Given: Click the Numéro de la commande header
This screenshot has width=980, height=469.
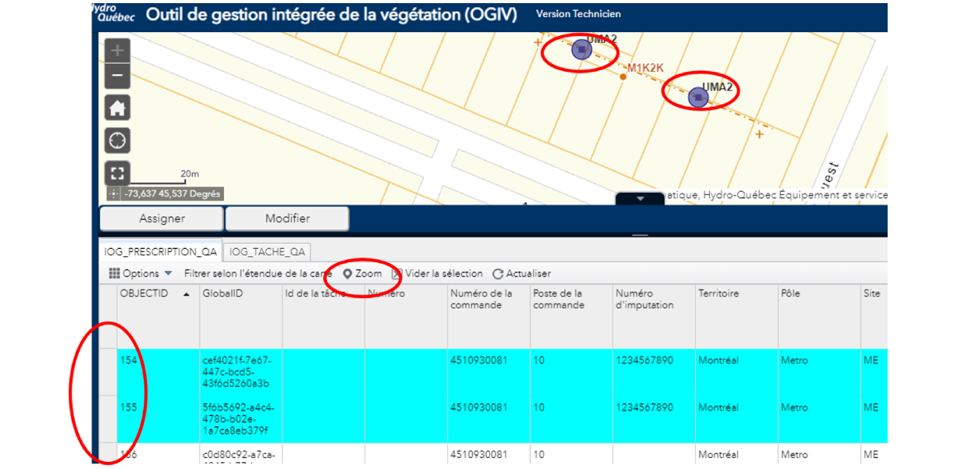Looking at the screenshot, I should (x=488, y=316).
